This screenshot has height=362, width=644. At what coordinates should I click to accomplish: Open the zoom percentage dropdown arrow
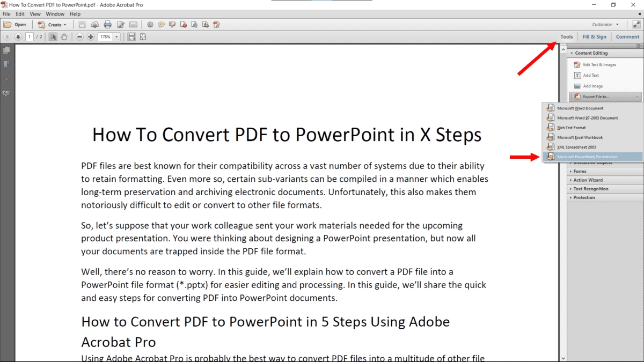click(117, 37)
